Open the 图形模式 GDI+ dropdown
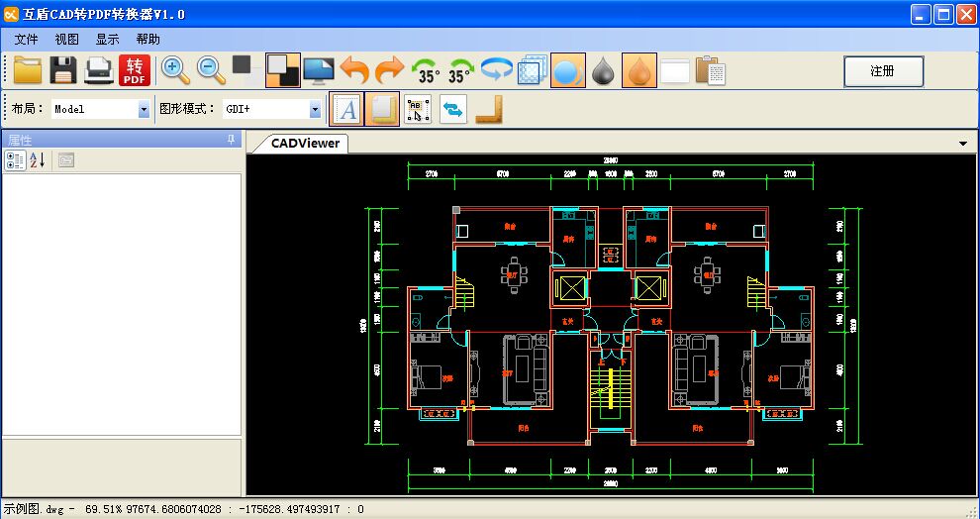Screen dimensions: 980x519 [x=315, y=110]
